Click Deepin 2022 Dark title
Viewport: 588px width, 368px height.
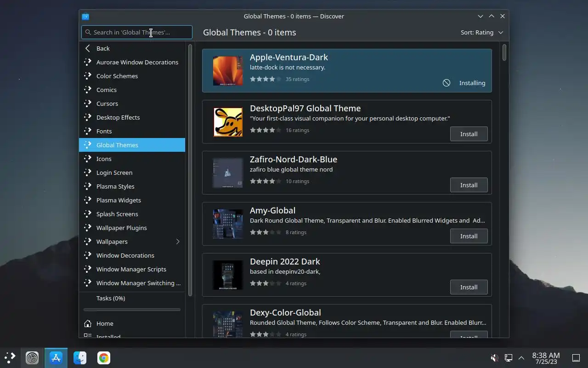285,261
